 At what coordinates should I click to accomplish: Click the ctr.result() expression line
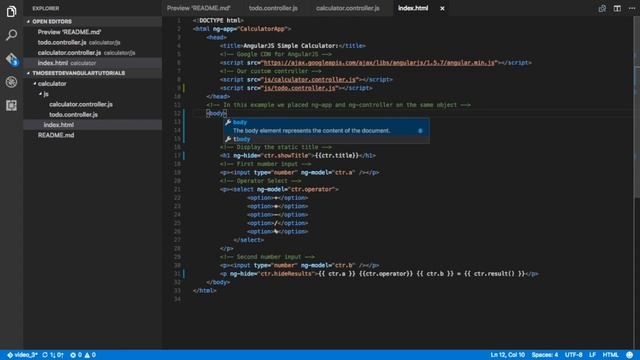coord(379,274)
